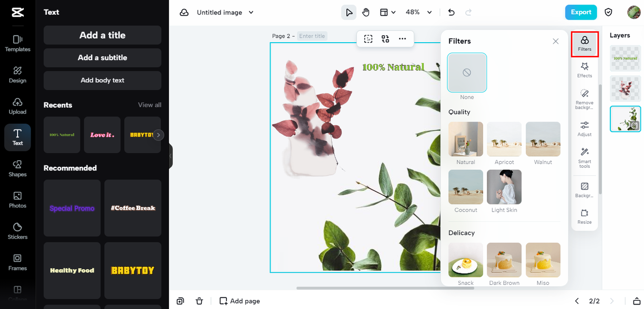Click the shield protection icon
644x309 pixels.
click(609, 13)
